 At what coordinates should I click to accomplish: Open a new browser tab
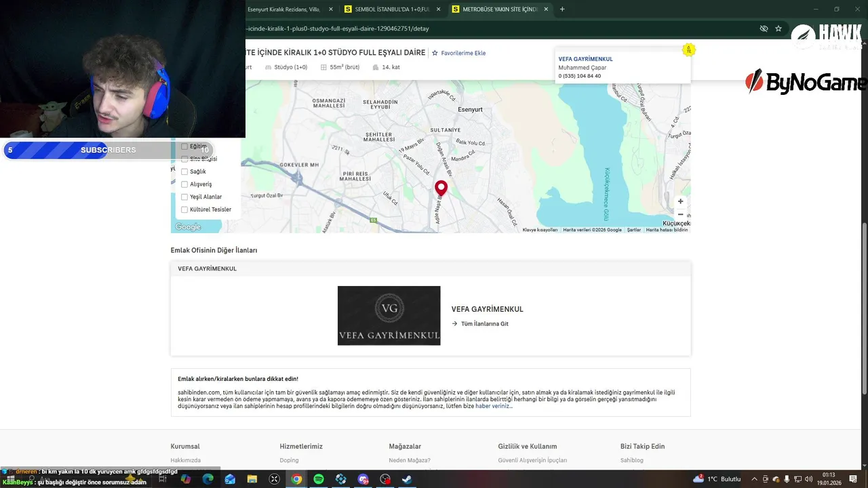point(562,9)
